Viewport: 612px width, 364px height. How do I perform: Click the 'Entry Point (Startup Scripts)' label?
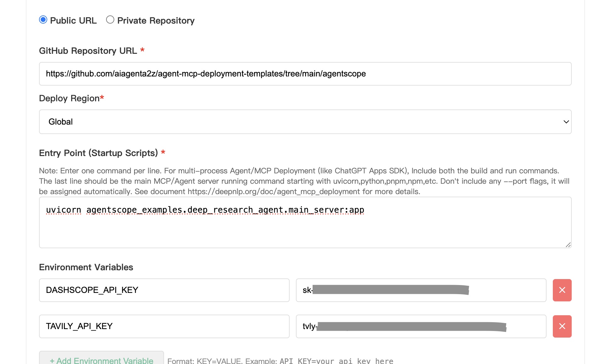[98, 153]
